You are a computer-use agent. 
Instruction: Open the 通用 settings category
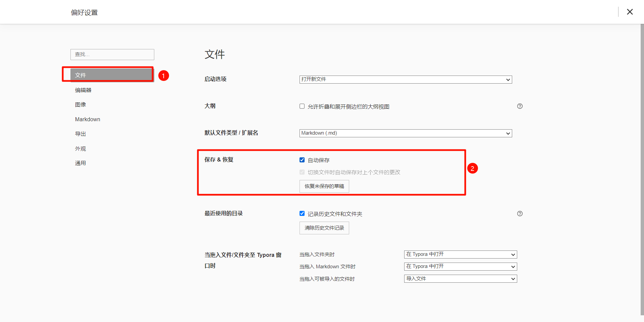tap(80, 163)
